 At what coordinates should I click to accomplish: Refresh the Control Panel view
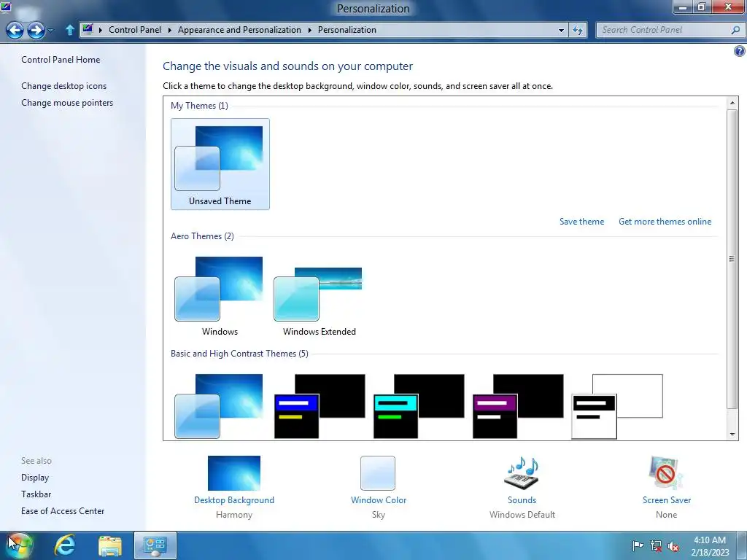(x=578, y=30)
